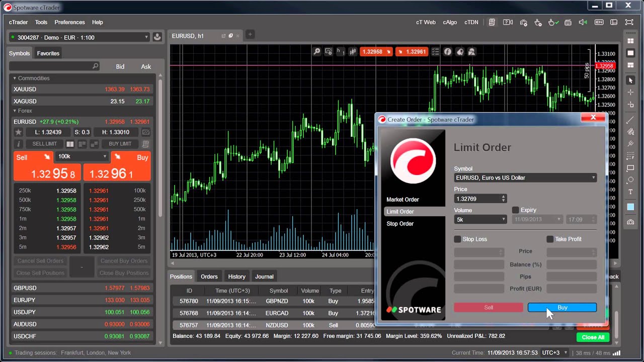Click the orange EURUSD Sell 1.32958 panel
644x362 pixels.
(x=47, y=166)
